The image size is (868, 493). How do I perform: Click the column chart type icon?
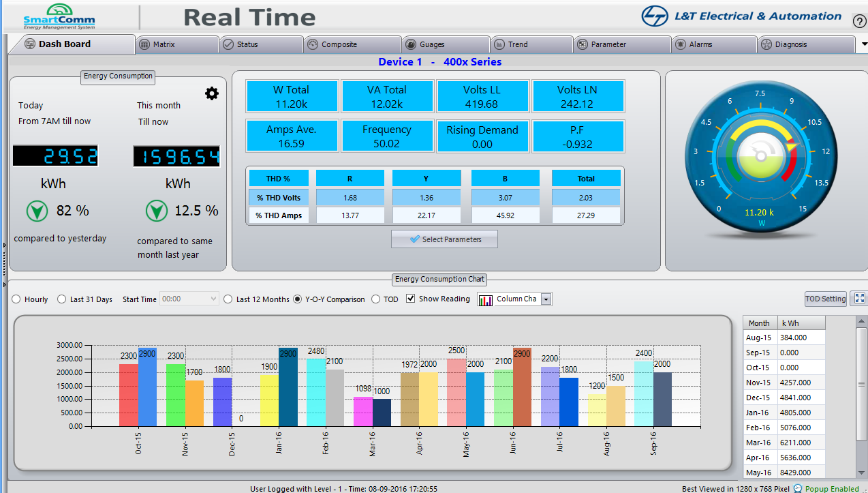486,299
